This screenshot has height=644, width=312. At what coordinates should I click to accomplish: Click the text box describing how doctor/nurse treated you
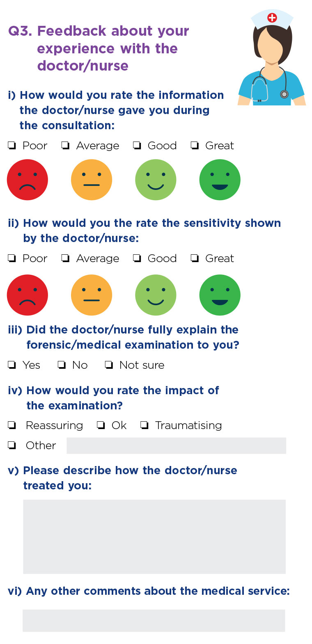154,537
